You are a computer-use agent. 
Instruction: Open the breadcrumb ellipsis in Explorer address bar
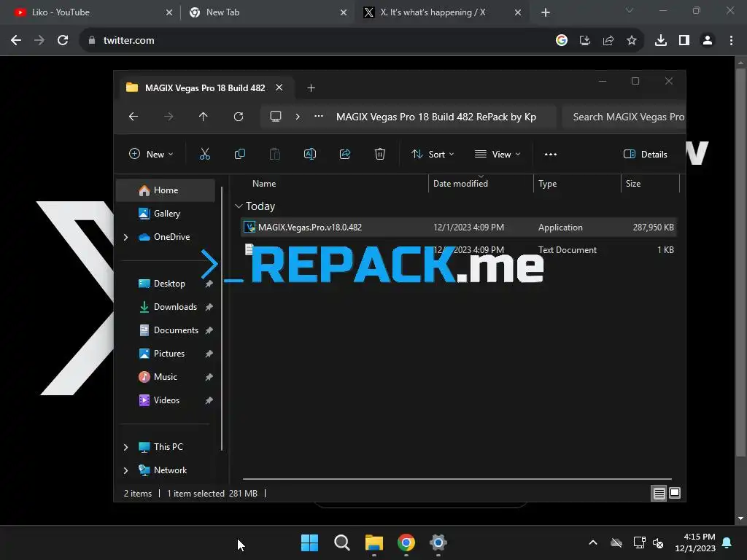tap(319, 116)
